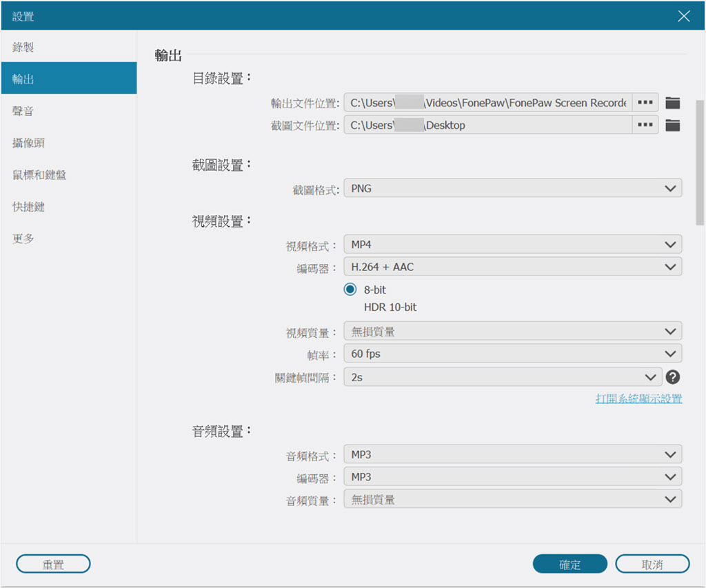Open audio format MP3 dropdown

coord(513,454)
